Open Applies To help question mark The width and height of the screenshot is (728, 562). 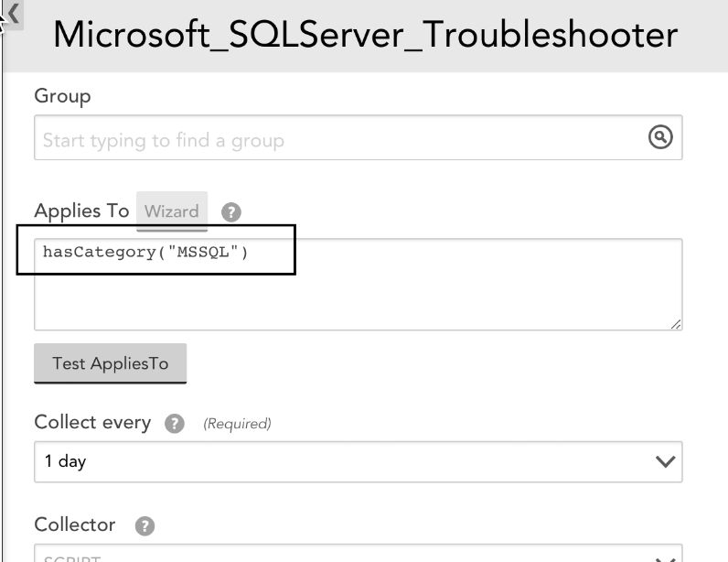(x=231, y=212)
